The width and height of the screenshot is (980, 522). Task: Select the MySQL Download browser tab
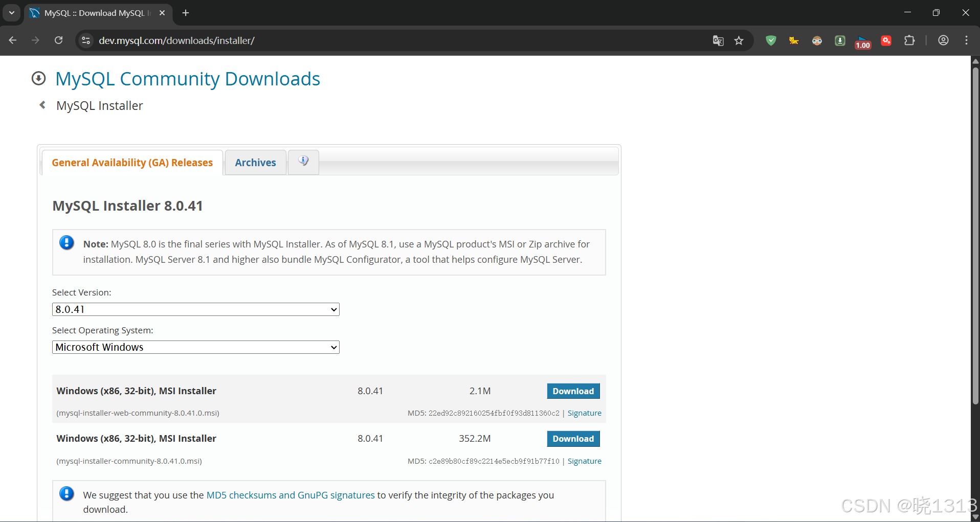tap(97, 13)
